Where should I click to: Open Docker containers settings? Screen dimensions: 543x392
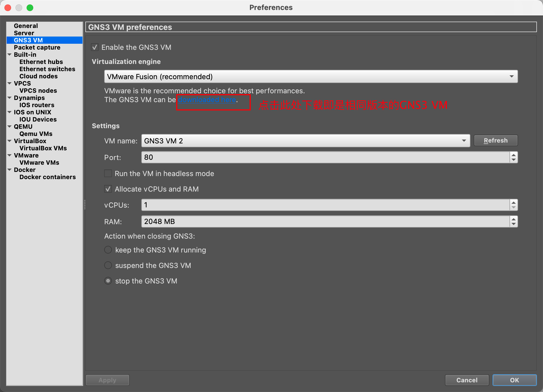click(x=48, y=177)
